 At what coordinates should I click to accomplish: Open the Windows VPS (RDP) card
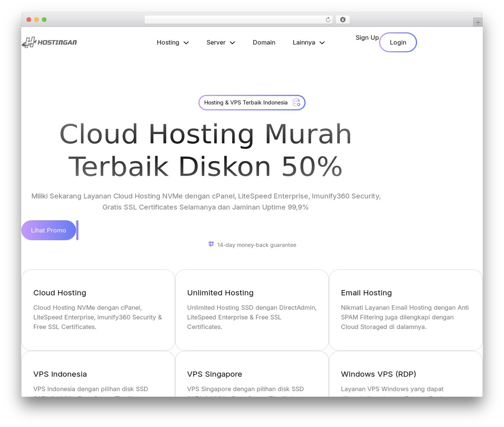tap(406, 374)
